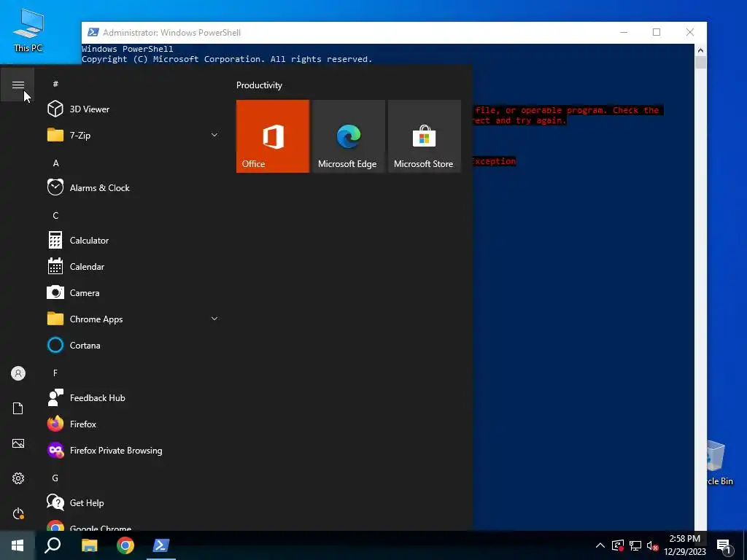The height and width of the screenshot is (560, 747).
Task: Click the This PC desktop icon
Action: coord(28,31)
